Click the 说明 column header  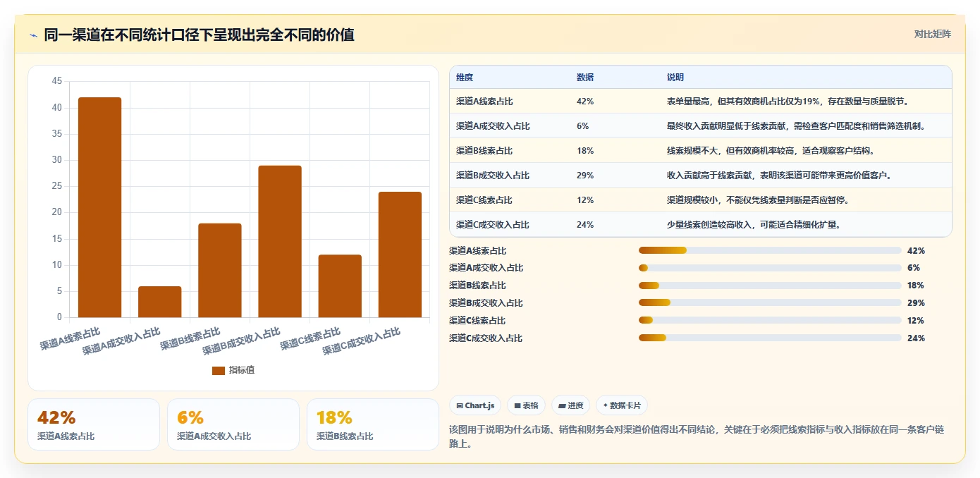pos(675,77)
